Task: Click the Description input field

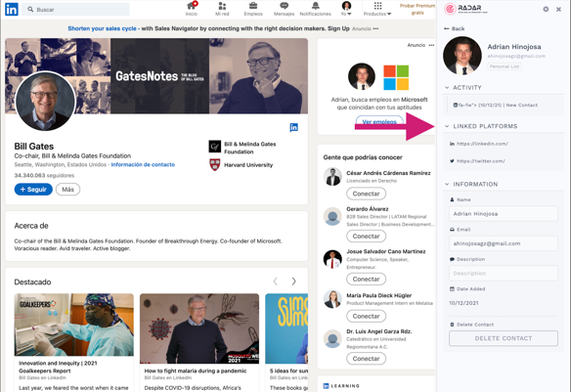Action: (504, 273)
